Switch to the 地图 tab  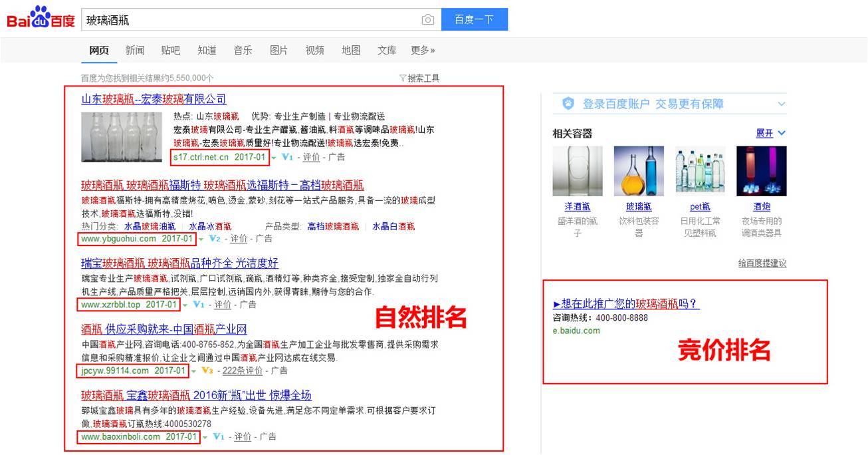(x=351, y=50)
